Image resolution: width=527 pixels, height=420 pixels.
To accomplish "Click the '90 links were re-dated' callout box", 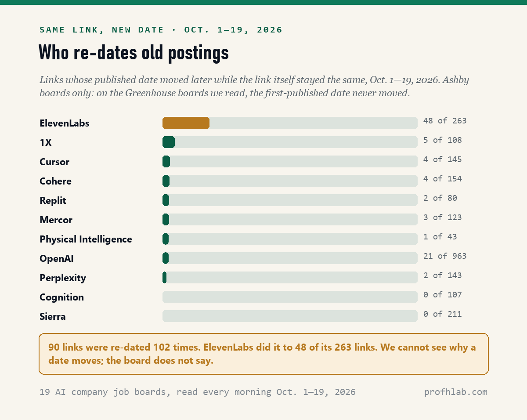I will click(x=263, y=354).
